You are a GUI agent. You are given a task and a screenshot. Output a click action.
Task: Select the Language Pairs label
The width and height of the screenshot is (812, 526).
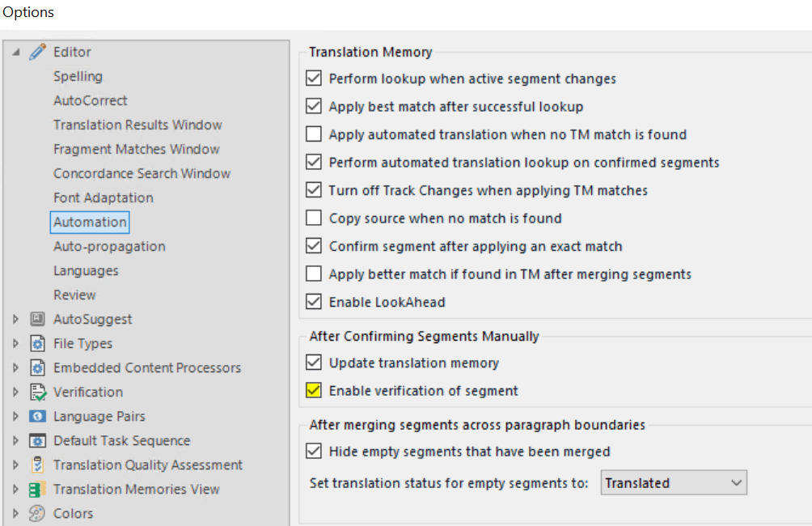99,416
